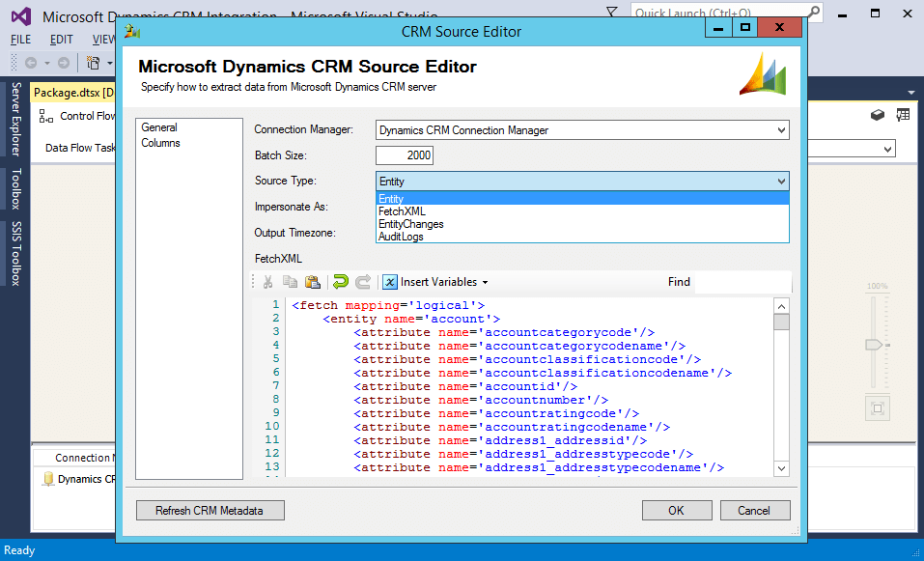Click the Refresh CRM Metadata button
Viewport: 924px width, 561px height.
point(210,511)
